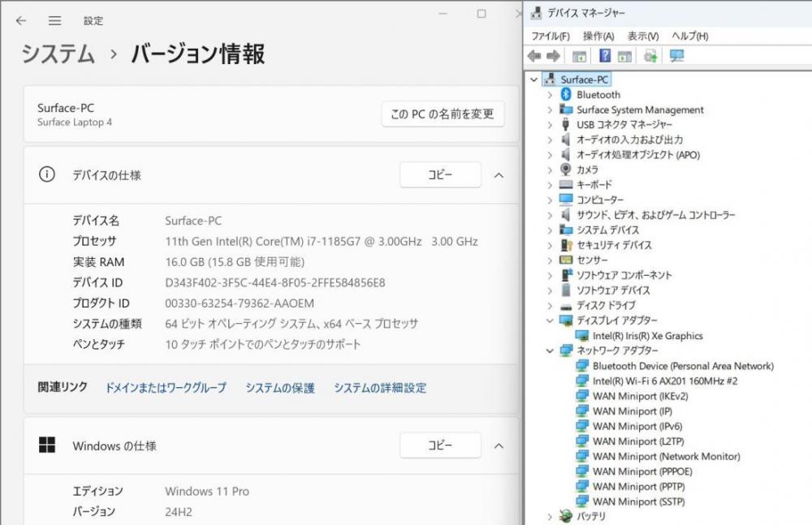Collapse the Windows の仕様 section chevron
The height and width of the screenshot is (525, 812).
(499, 445)
